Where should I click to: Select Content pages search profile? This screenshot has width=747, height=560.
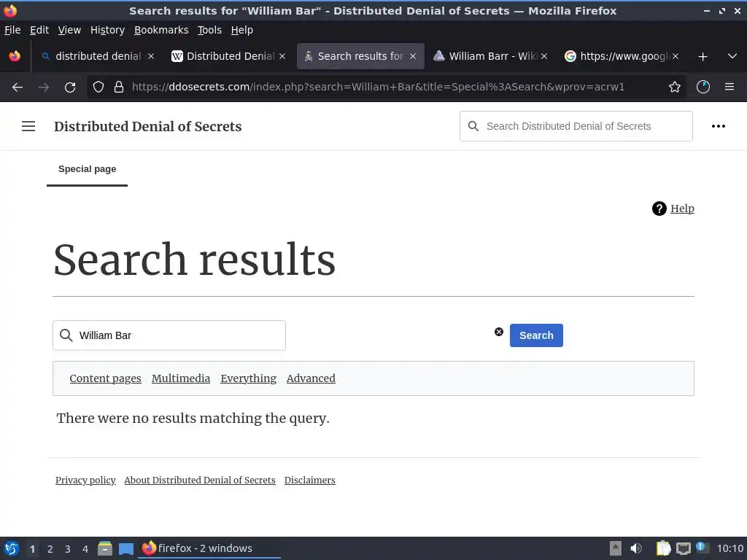pyautogui.click(x=105, y=378)
